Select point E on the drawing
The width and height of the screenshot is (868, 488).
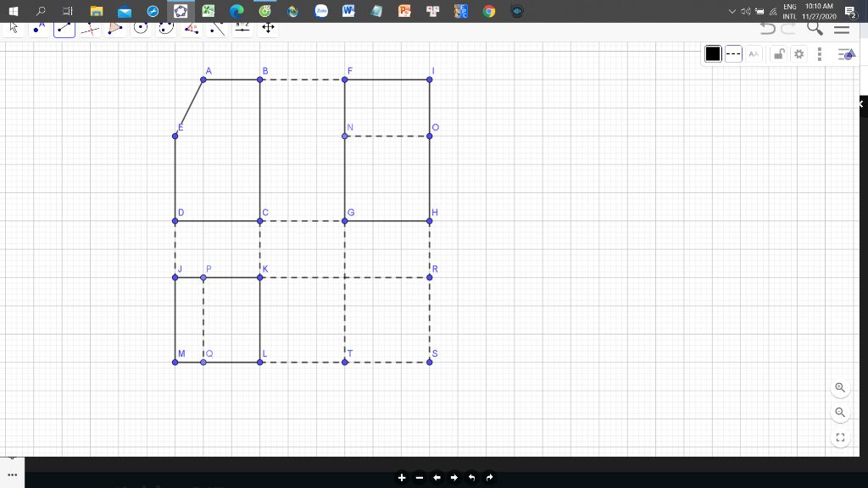coord(175,136)
